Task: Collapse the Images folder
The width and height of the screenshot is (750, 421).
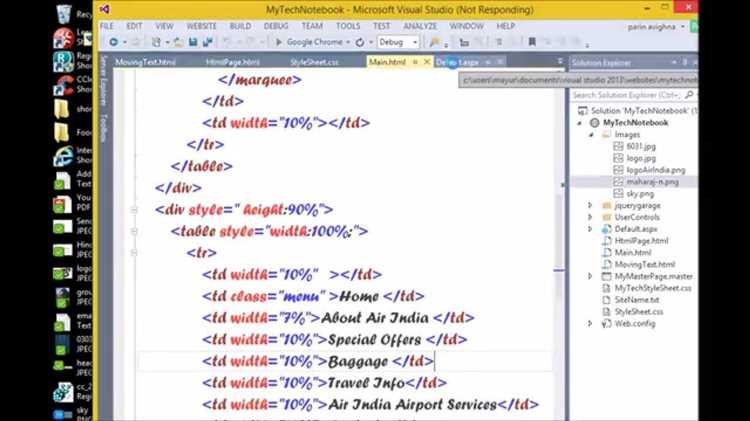Action: (591, 135)
